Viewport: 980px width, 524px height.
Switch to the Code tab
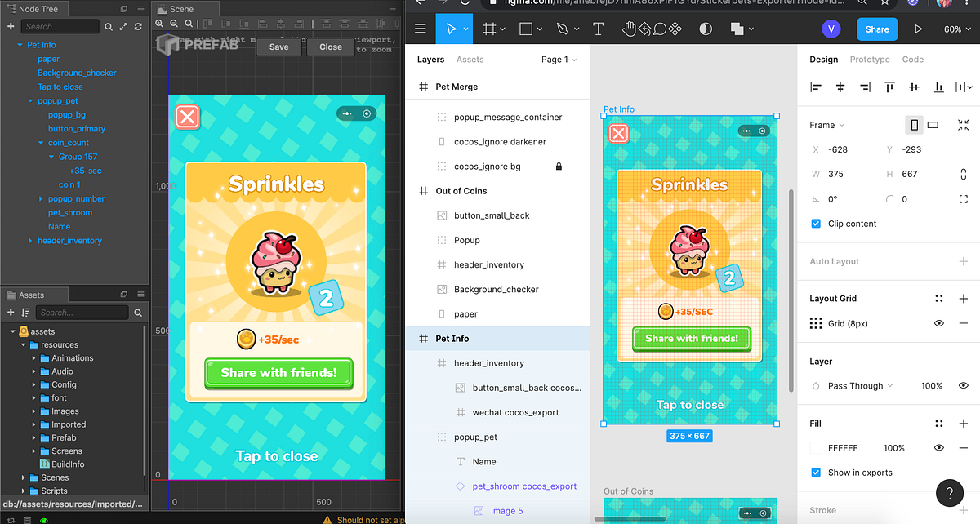912,59
